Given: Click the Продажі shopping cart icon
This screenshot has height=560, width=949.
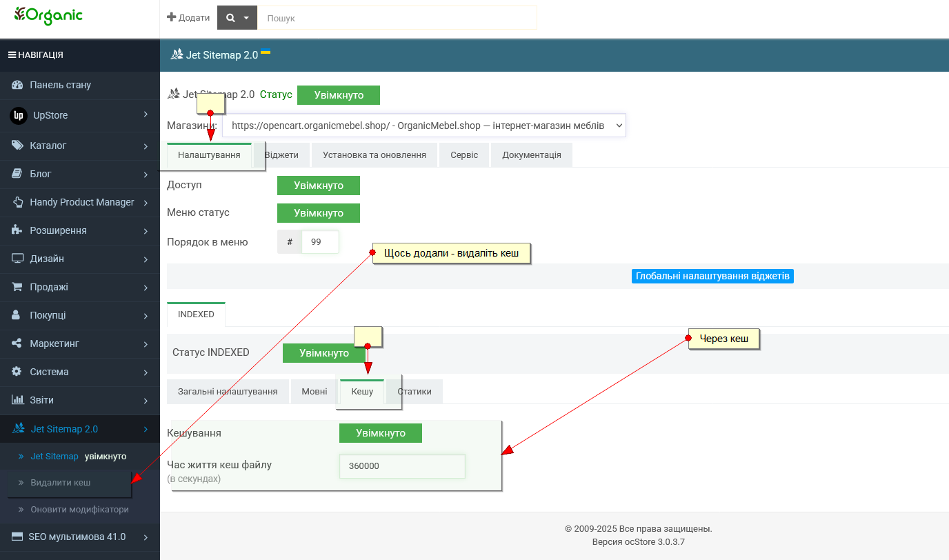Looking at the screenshot, I should (18, 287).
